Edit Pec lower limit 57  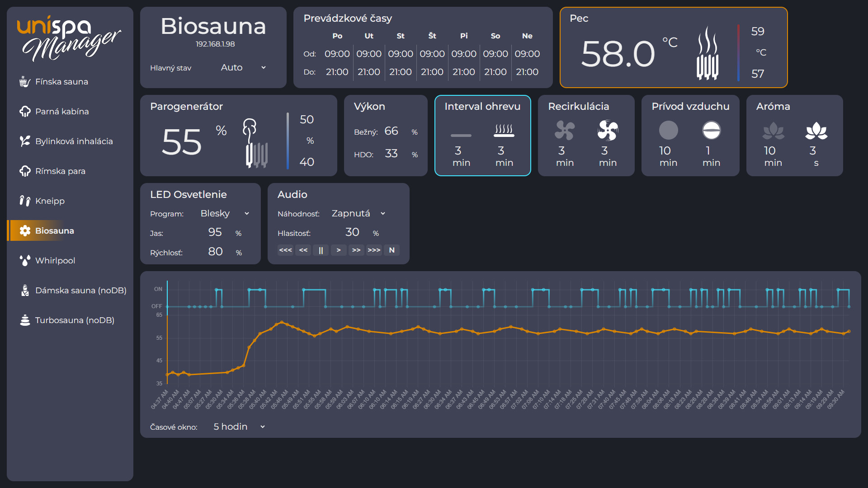758,74
